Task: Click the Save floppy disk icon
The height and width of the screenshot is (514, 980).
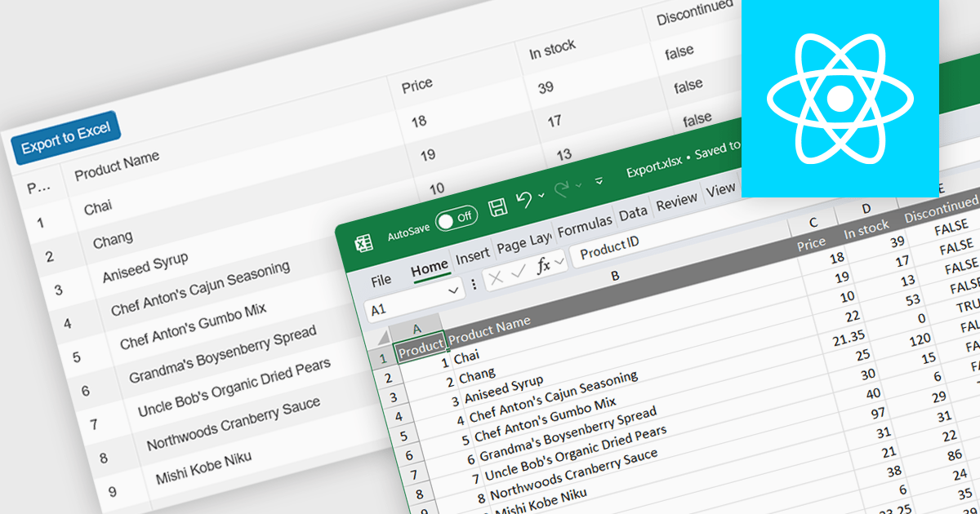Action: [497, 207]
